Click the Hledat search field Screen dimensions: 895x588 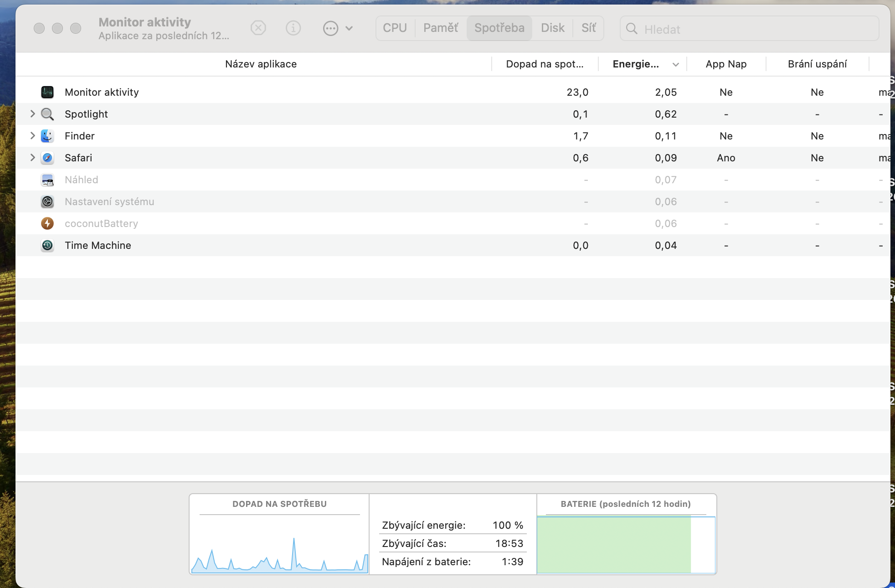click(756, 29)
